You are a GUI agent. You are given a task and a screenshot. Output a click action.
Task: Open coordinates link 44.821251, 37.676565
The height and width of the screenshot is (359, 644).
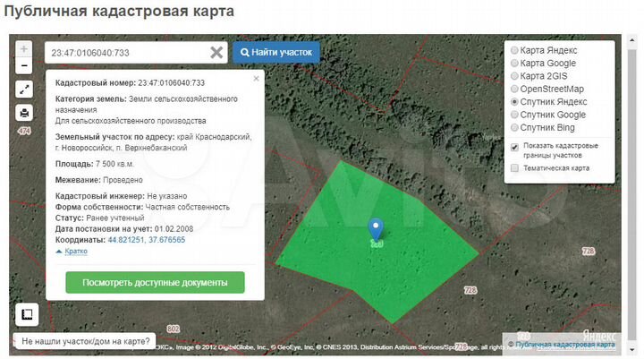[x=146, y=240]
